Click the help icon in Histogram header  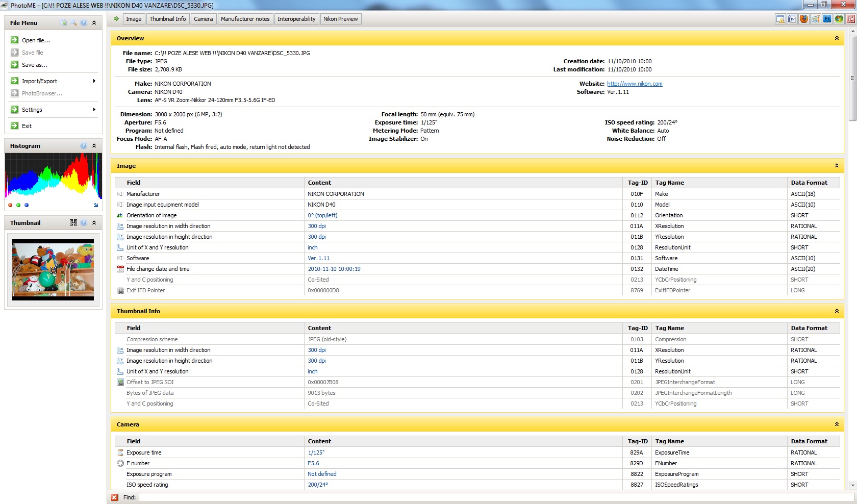pos(84,146)
